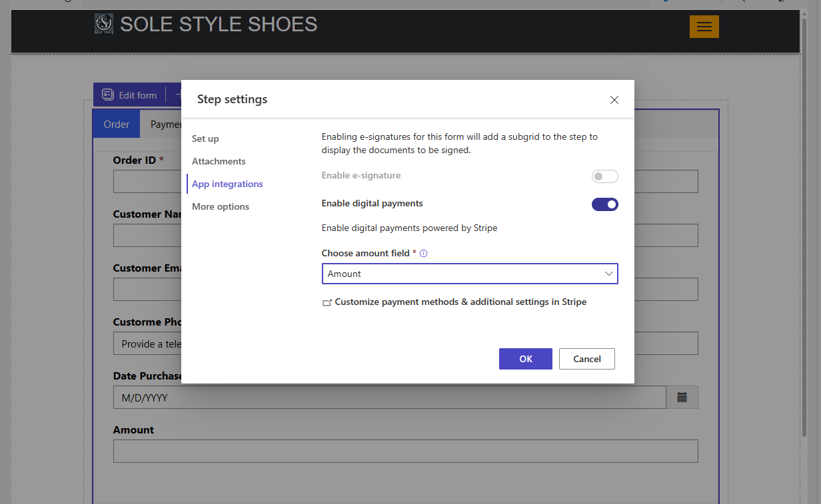821x504 pixels.
Task: Disable the Enable digital payments toggle
Action: (605, 204)
